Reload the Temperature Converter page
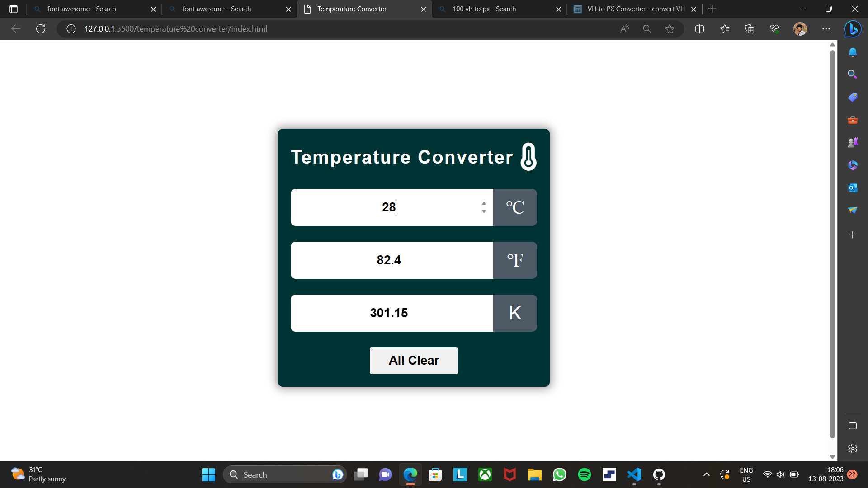The image size is (868, 488). (x=41, y=29)
